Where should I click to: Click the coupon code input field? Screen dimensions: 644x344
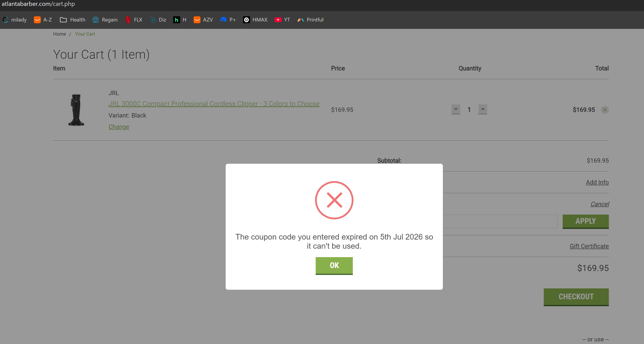click(x=500, y=222)
